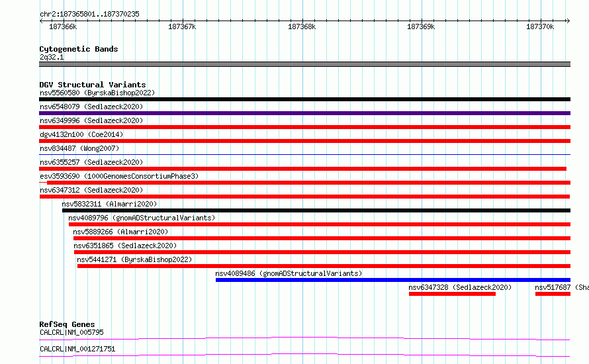
Task: Select the black nsv5832311 variant bar
Action: (x=316, y=210)
